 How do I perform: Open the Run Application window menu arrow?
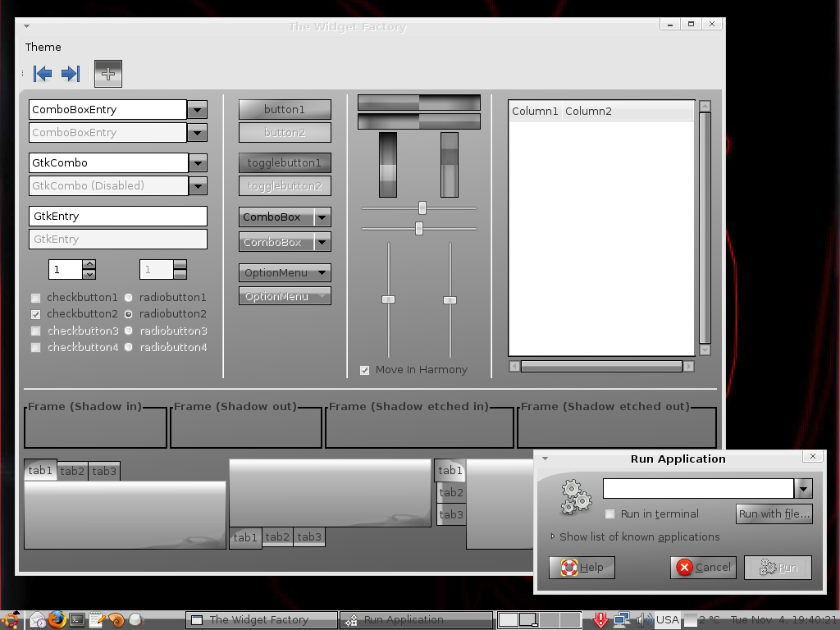pos(545,459)
